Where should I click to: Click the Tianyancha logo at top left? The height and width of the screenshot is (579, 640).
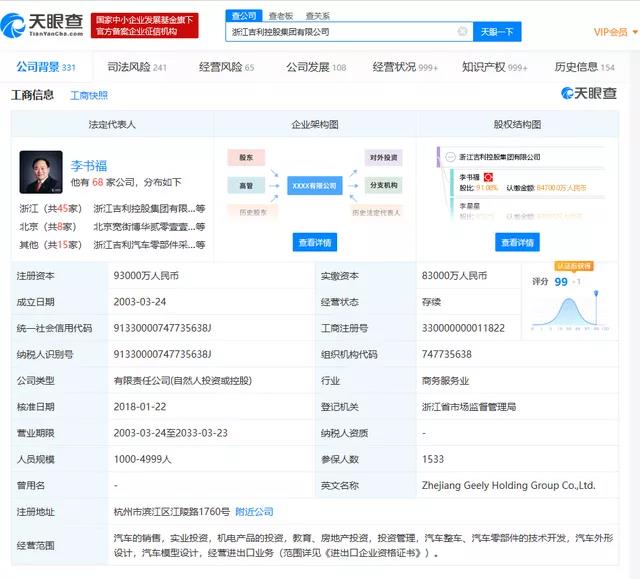pyautogui.click(x=42, y=25)
